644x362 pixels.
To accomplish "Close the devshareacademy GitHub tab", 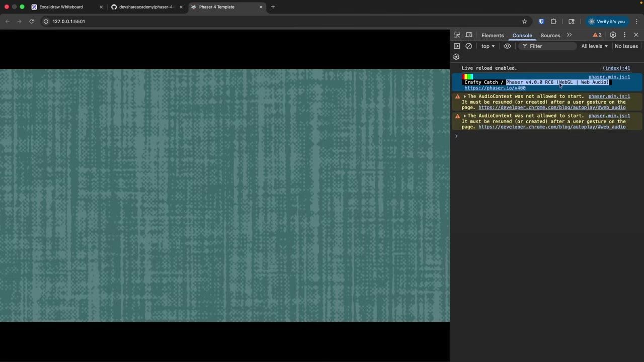I will 181,7.
